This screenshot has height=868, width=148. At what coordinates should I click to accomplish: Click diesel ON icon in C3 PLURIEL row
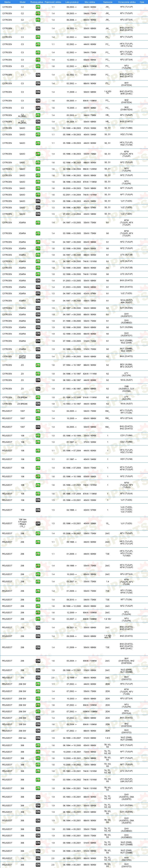[x=38, y=122]
